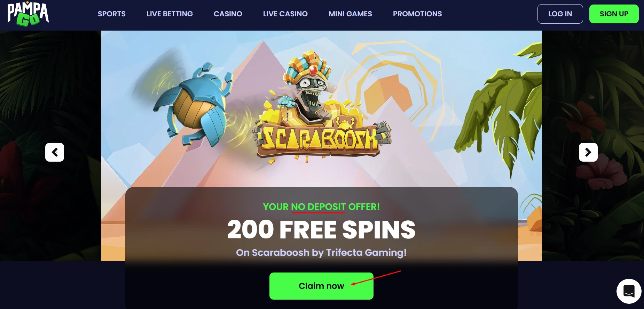Click the PampaGo logo
644x309 pixels.
[28, 14]
